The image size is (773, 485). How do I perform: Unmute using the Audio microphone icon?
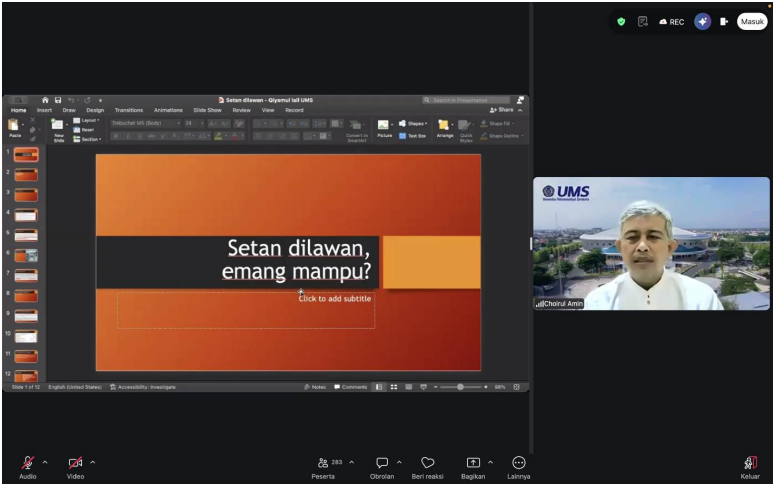(28, 463)
